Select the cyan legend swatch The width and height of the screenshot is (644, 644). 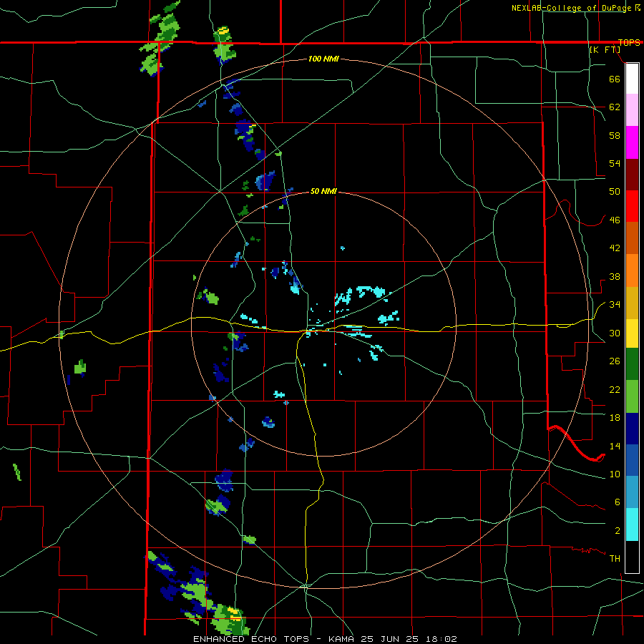(632, 525)
